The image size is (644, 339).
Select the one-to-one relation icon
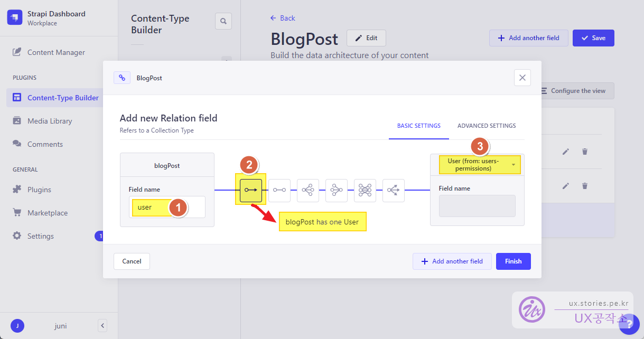[279, 190]
